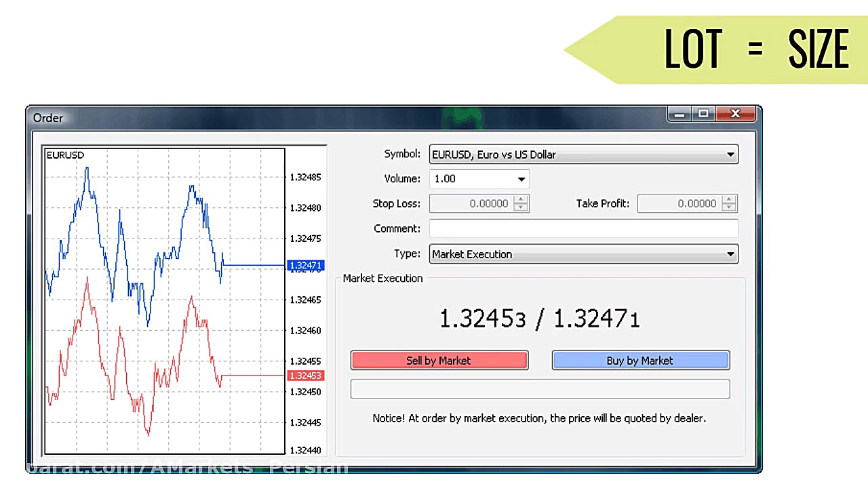Click the Take Profit label
Screen dimensions: 868x488
point(603,203)
